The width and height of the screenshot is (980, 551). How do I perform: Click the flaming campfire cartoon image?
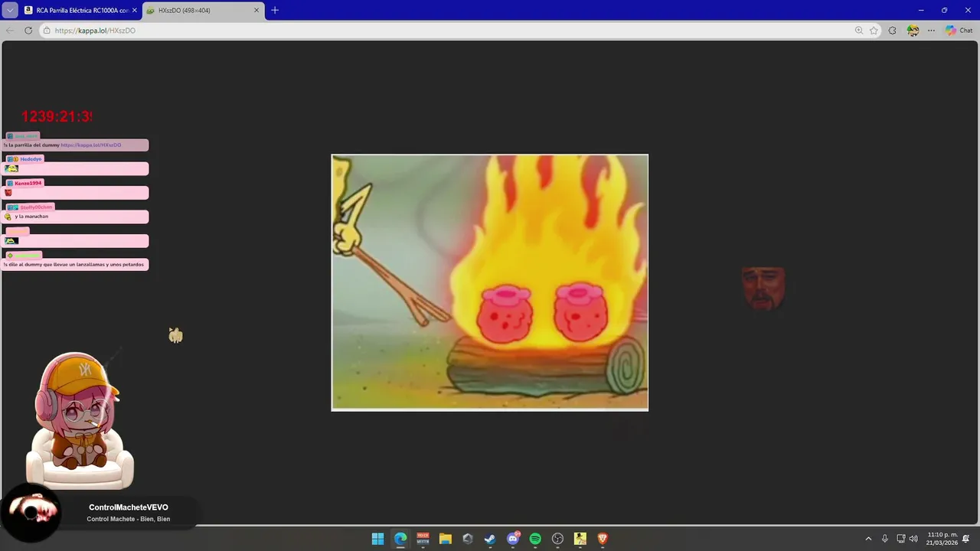click(x=490, y=282)
